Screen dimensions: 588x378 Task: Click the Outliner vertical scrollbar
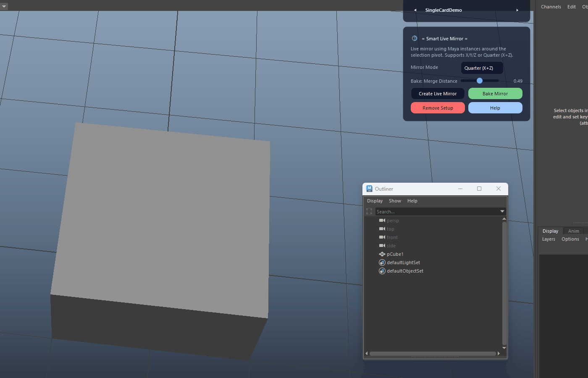pyautogui.click(x=504, y=283)
